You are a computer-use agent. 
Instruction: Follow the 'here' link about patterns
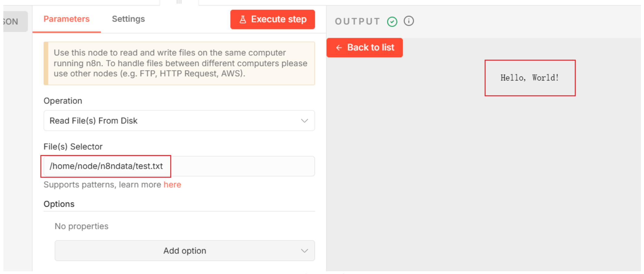(x=172, y=185)
